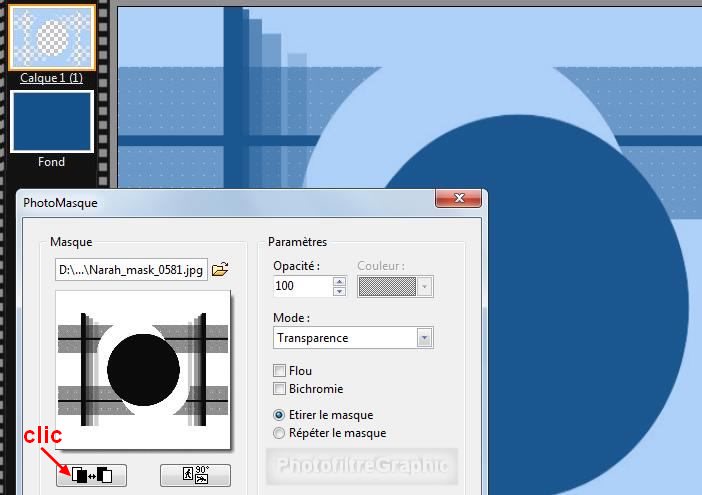
Task: Select the Fond layer thumbnail
Action: [52, 122]
